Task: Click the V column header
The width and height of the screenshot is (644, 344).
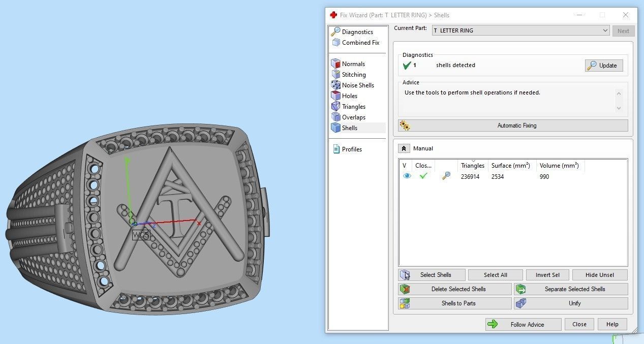Action: (406, 166)
